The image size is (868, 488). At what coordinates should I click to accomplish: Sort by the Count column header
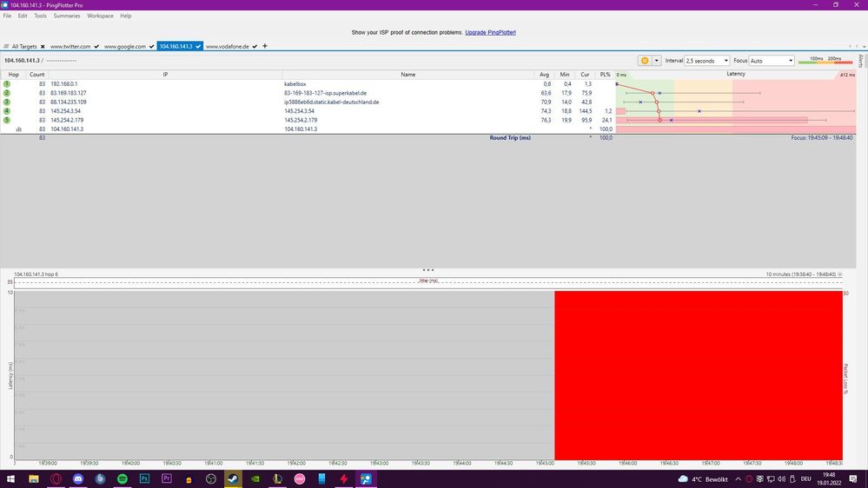click(37, 75)
